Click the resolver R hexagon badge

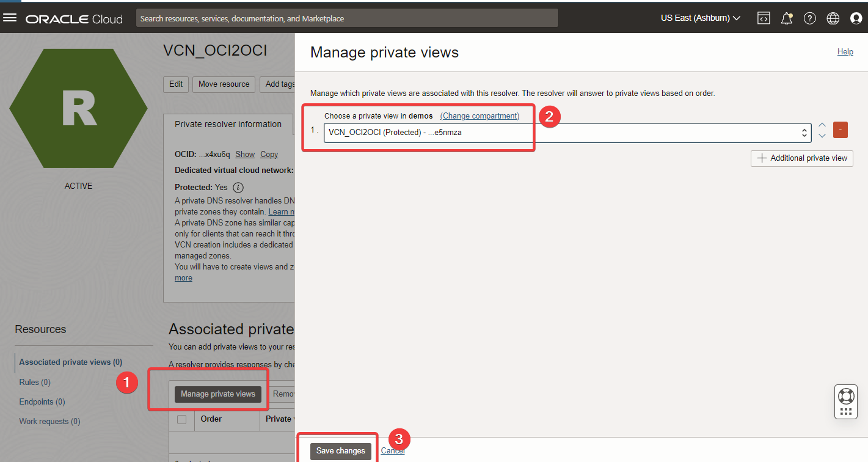click(78, 108)
